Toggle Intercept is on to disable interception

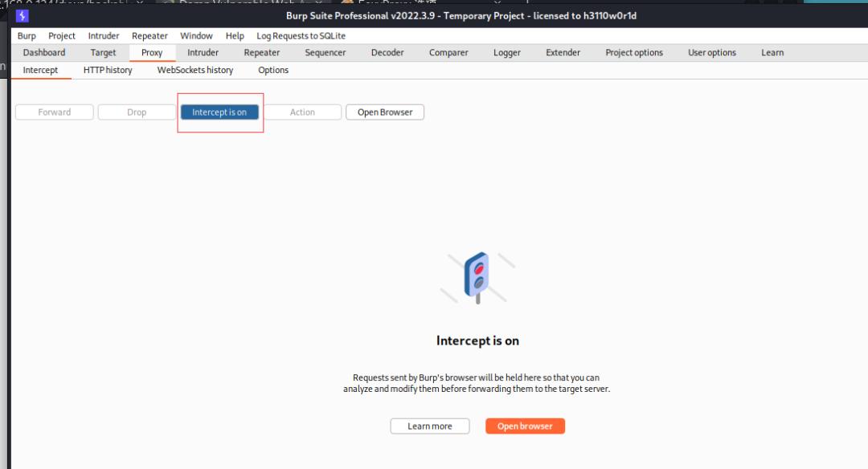tap(219, 112)
